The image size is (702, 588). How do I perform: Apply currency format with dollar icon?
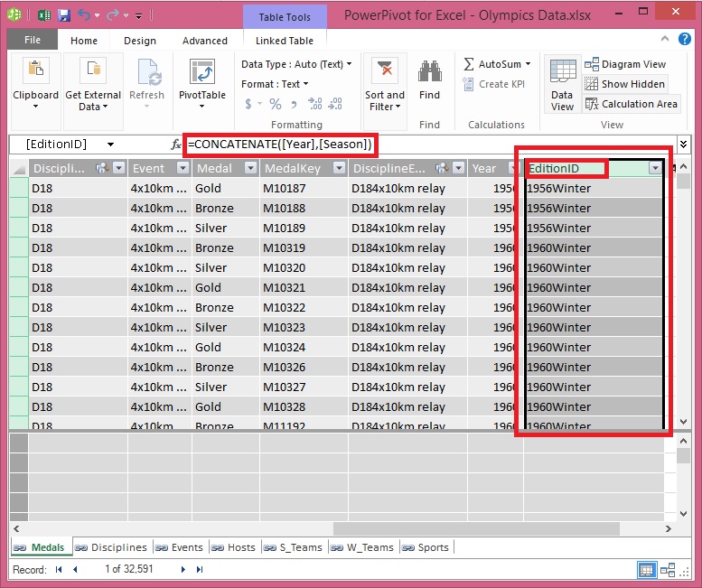[x=248, y=104]
